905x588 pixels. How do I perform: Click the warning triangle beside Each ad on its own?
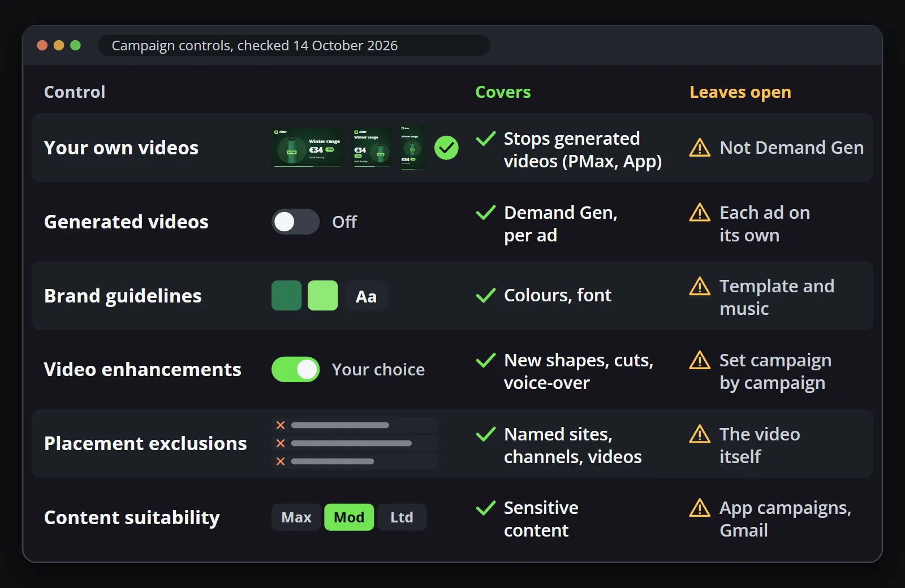click(700, 213)
